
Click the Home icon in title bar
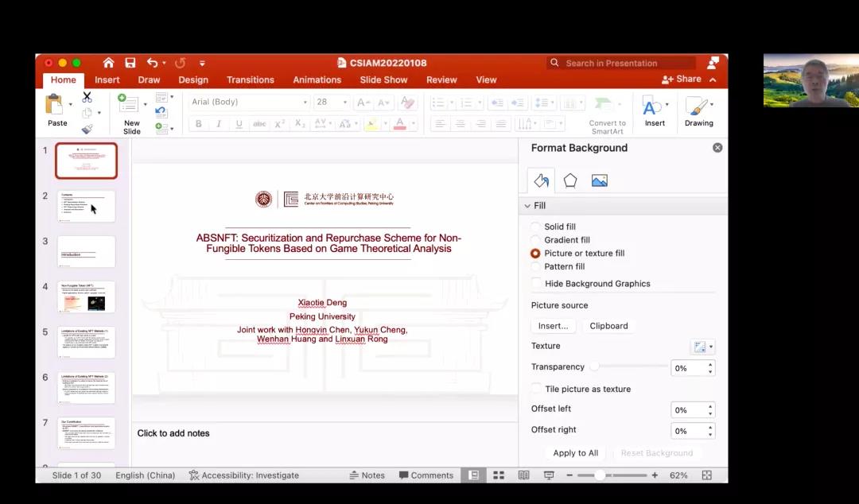(x=109, y=63)
